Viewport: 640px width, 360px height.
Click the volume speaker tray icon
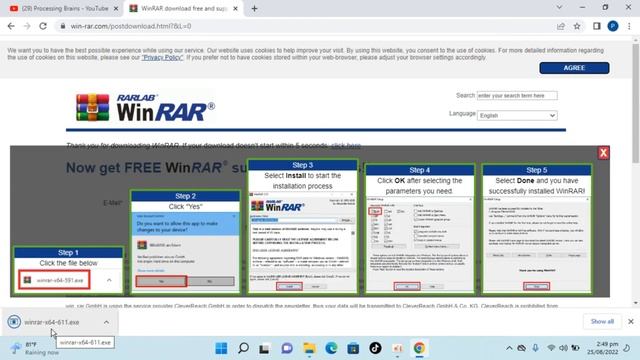563,348
